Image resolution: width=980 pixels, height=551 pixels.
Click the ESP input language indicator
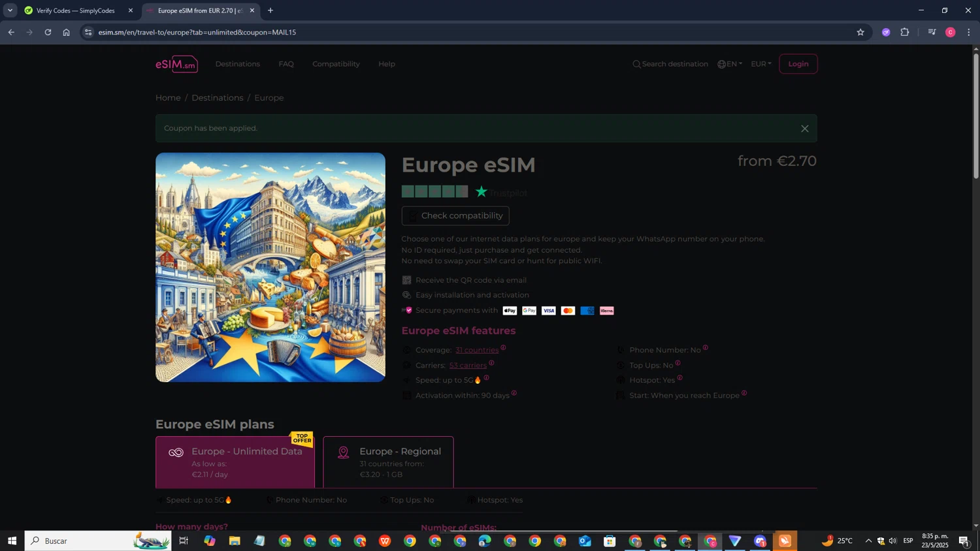[x=908, y=541]
